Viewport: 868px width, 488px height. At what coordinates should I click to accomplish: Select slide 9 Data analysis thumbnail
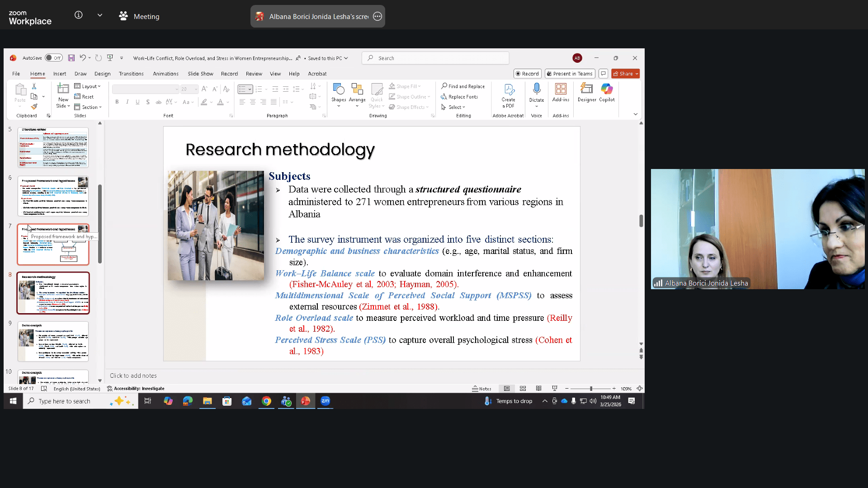[53, 341]
